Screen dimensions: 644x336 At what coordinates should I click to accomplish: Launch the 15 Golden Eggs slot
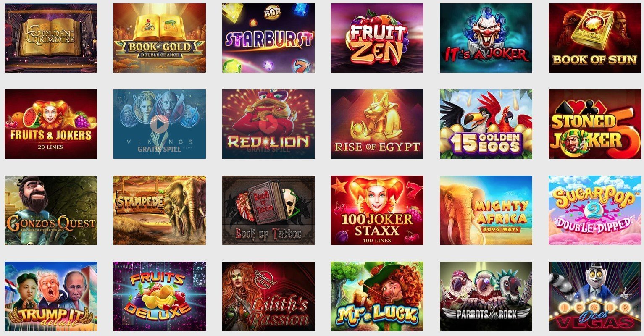486,124
